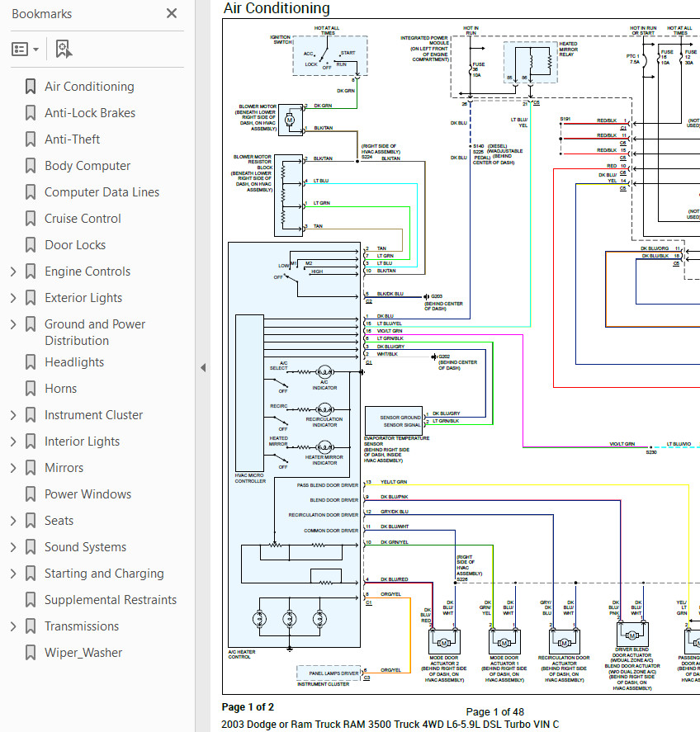Expand the Transmissions bookmark
Viewport: 700px width, 732px height.
pyautogui.click(x=13, y=626)
